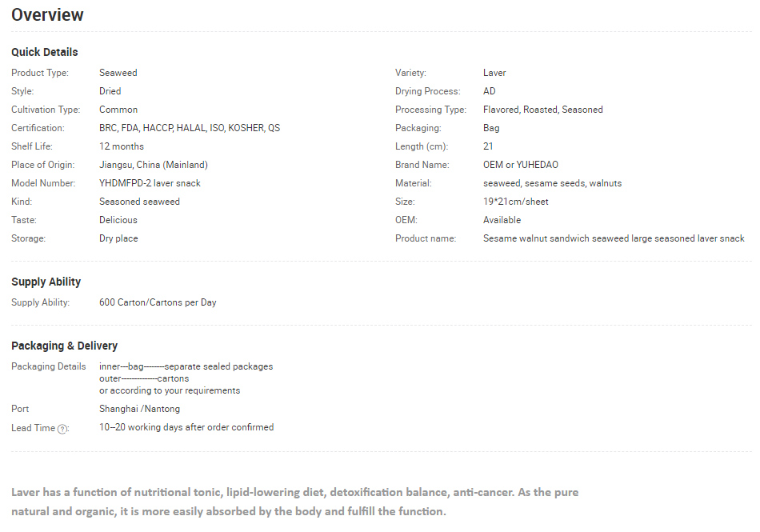Image resolution: width=760 pixels, height=532 pixels.
Task: Click the model number YHDMFPD-2 laver snack
Action: [150, 183]
